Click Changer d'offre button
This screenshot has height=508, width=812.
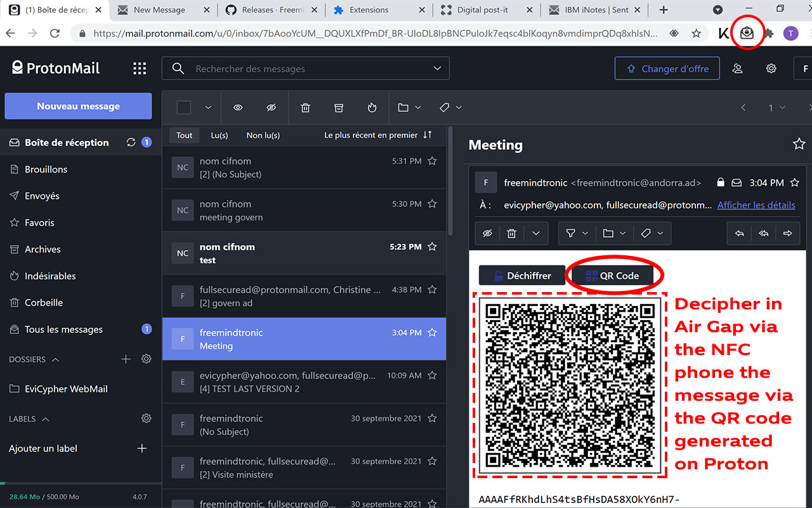point(667,69)
